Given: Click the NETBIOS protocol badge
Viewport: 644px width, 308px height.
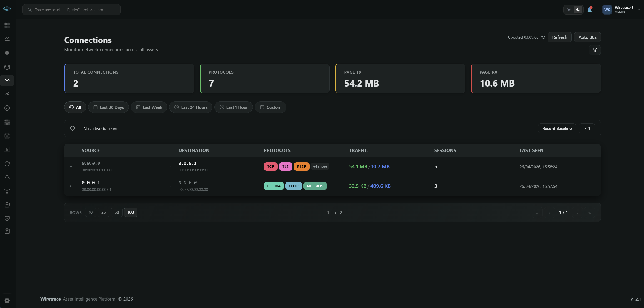Looking at the screenshot, I should [x=315, y=186].
